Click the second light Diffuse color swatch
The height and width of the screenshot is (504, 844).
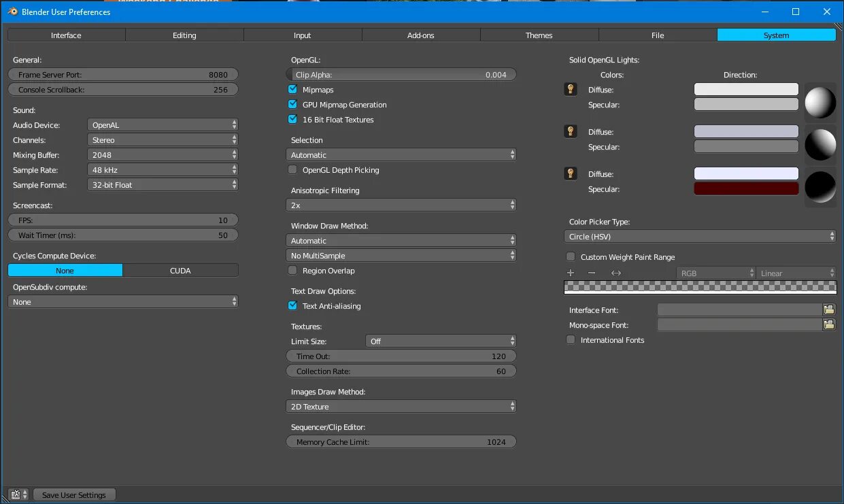746,131
